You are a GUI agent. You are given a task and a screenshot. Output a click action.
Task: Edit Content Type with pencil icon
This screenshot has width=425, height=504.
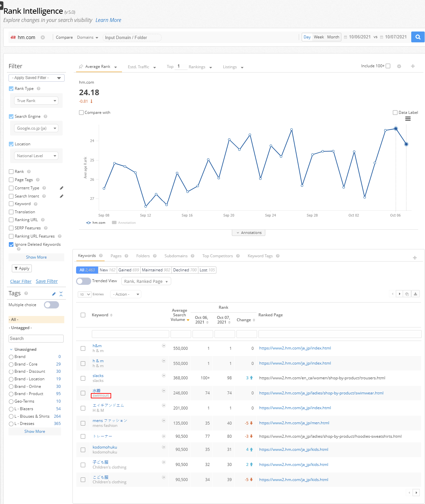61,188
